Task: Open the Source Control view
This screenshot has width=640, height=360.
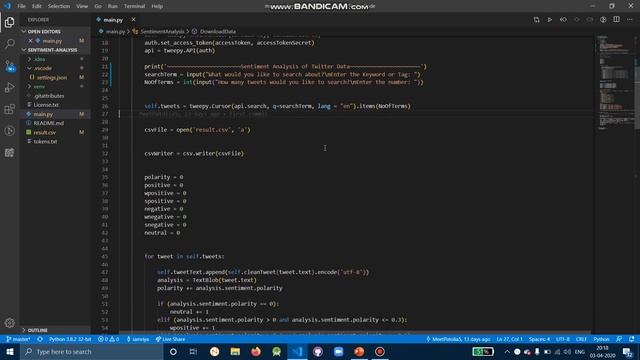Action: 9,66
